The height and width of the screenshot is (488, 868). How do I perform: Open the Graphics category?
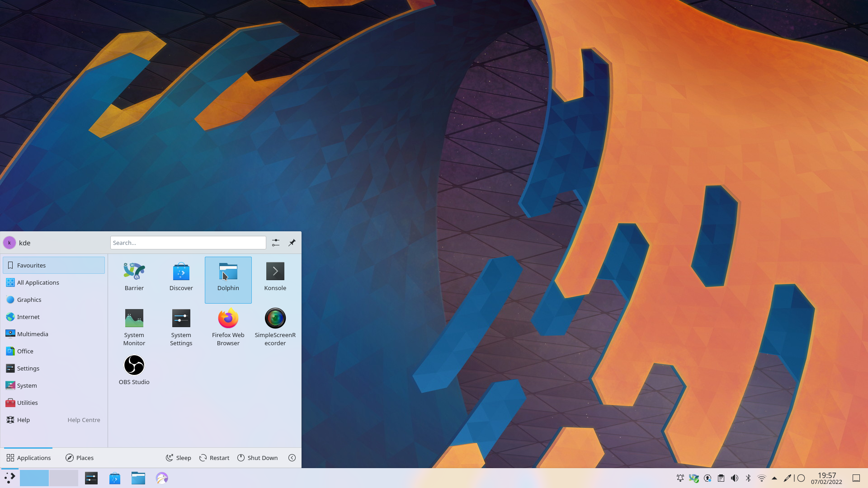[29, 300]
